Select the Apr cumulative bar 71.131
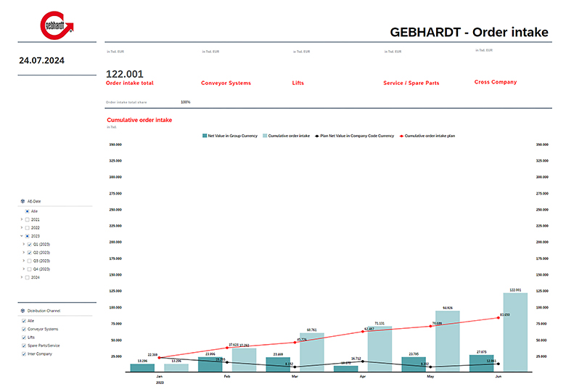This screenshot has height=392, width=566. tap(380, 349)
